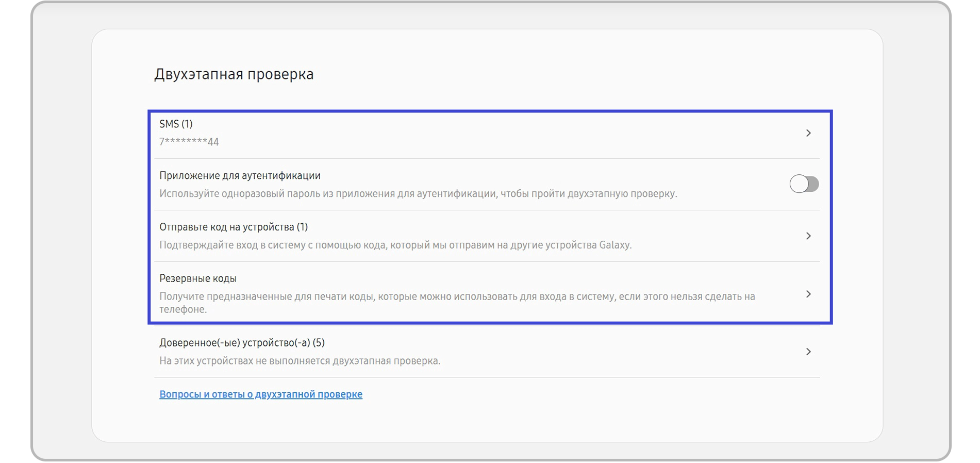Click the arrow beside Отправьте код на устройства

coord(808,236)
